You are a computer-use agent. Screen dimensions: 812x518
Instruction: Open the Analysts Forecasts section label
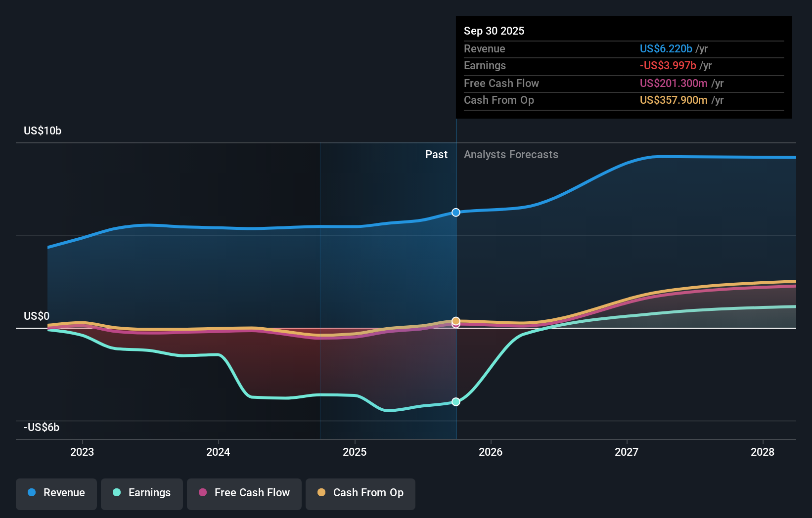pyautogui.click(x=511, y=154)
